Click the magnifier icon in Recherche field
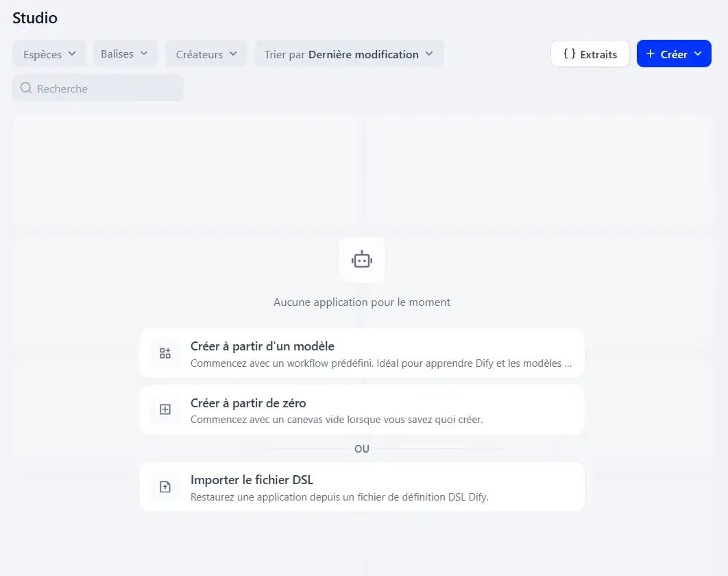This screenshot has height=576, width=728. [x=26, y=88]
